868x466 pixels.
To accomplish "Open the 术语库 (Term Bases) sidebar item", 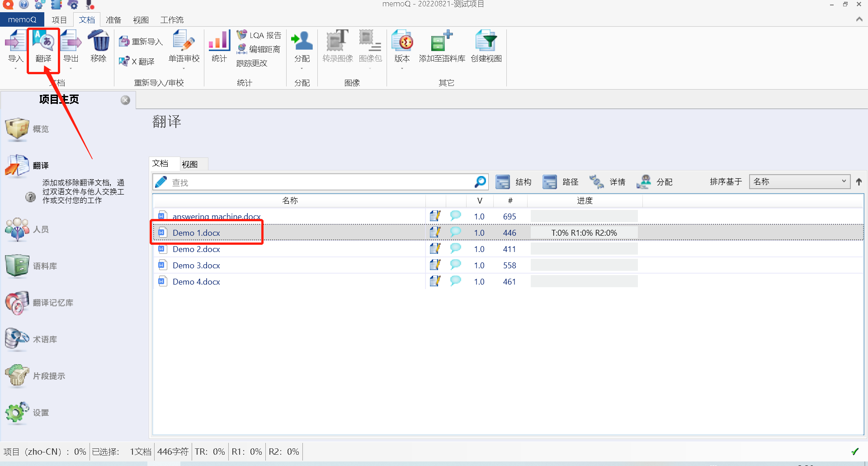I will click(31, 339).
